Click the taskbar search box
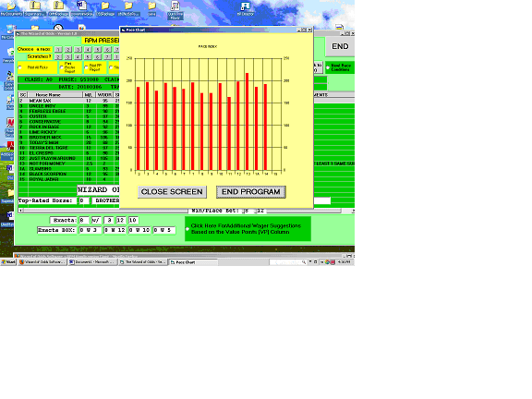The image size is (532, 399). pos(288,262)
